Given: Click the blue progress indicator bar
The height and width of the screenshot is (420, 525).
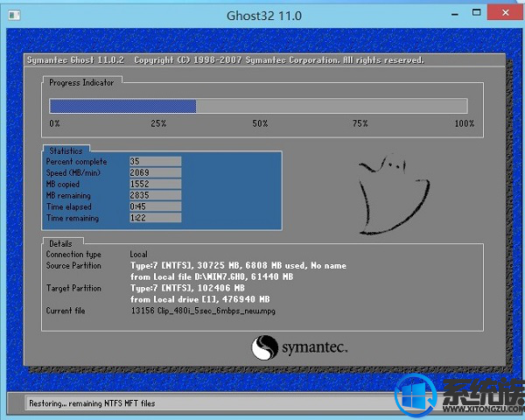Looking at the screenshot, I should [x=122, y=106].
